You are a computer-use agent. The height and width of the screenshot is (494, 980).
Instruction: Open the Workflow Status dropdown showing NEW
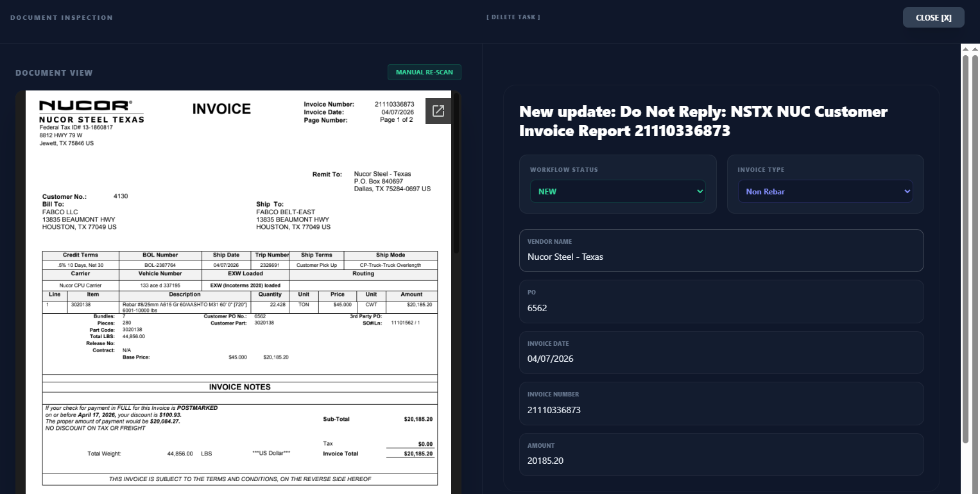[x=617, y=191]
